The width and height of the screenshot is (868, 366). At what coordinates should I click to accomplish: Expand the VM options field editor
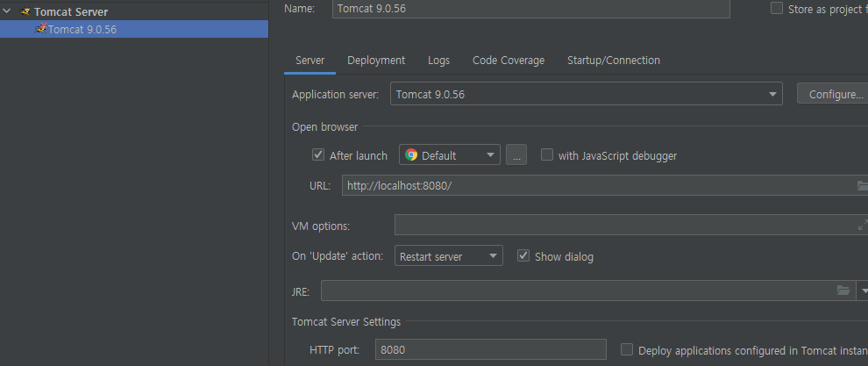[862, 226]
